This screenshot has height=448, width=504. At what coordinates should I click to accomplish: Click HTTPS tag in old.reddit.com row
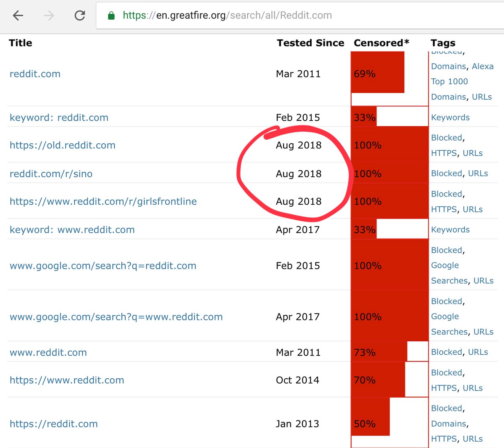click(x=444, y=153)
